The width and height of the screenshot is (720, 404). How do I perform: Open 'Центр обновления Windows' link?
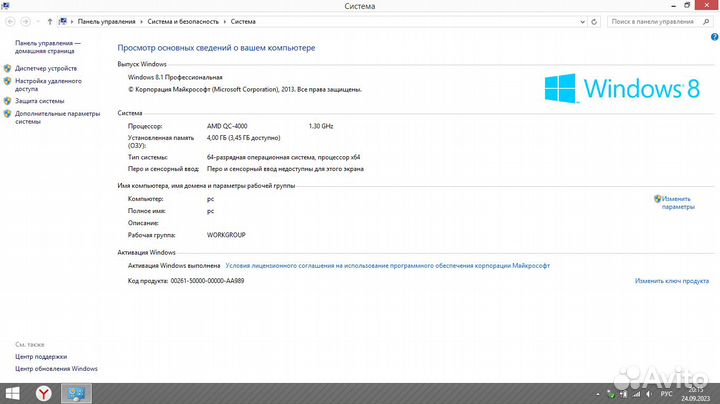click(56, 369)
